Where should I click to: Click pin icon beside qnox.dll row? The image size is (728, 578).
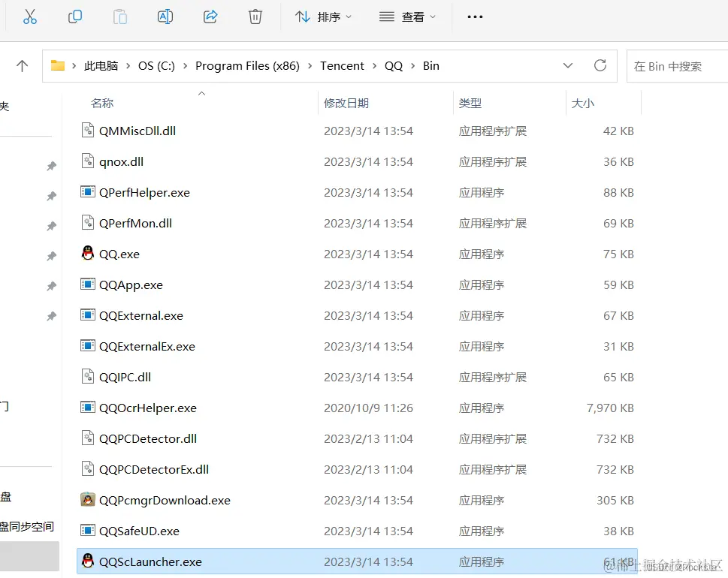coord(52,166)
